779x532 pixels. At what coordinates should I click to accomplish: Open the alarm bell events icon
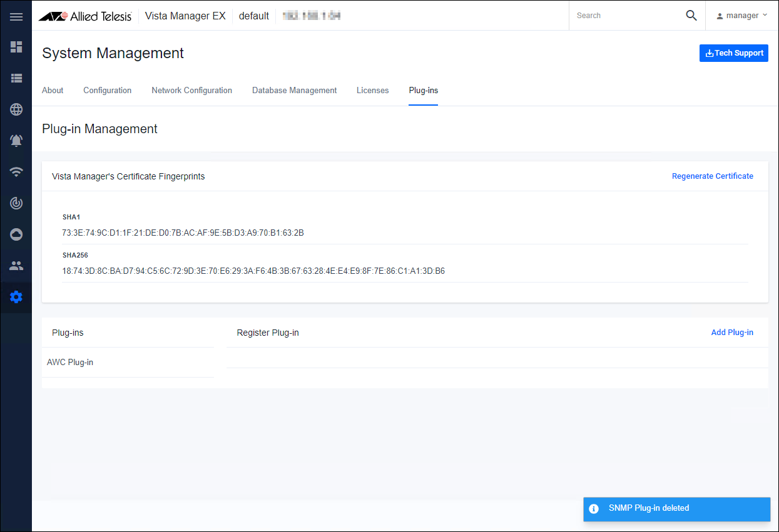coord(16,141)
